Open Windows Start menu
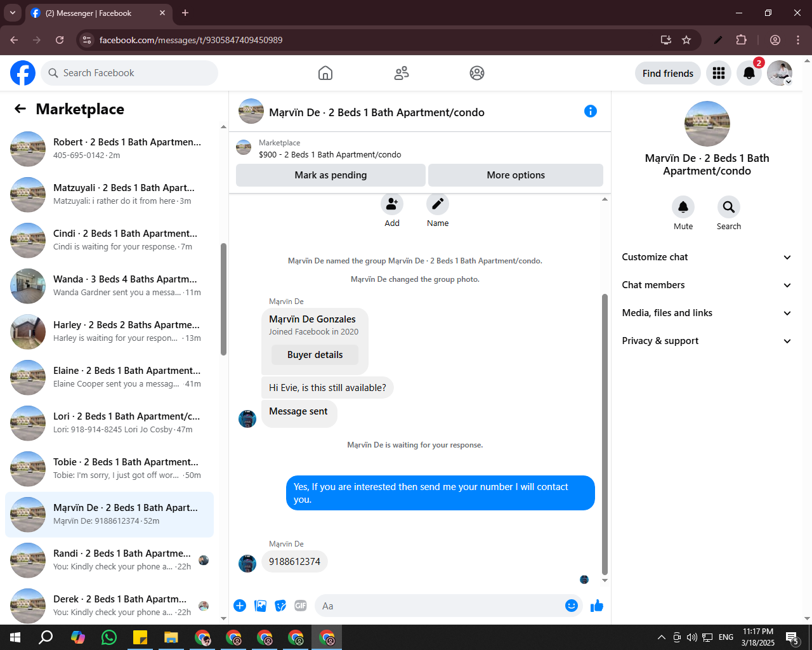The width and height of the screenshot is (812, 650). [15, 637]
